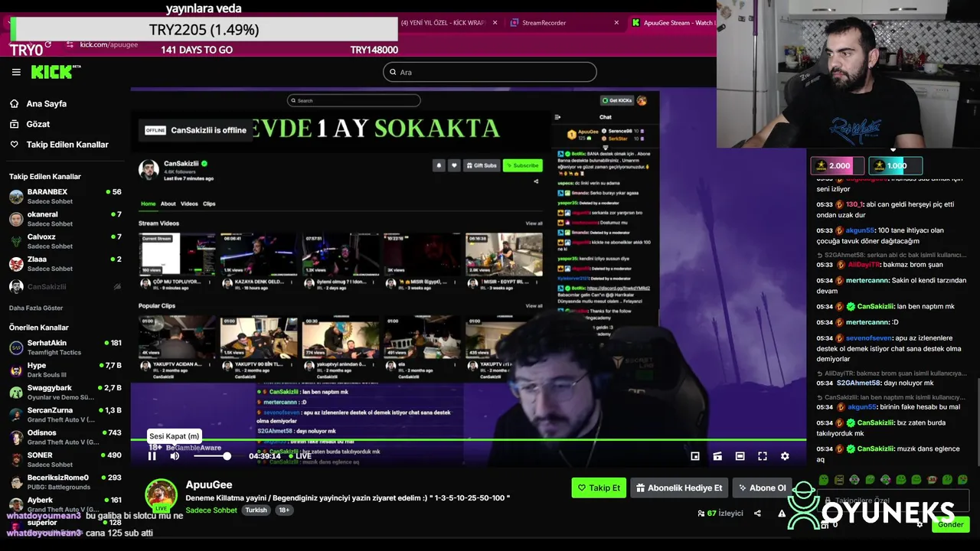Open Gözat in the sidebar
This screenshot has height=551, width=980.
tap(38, 124)
